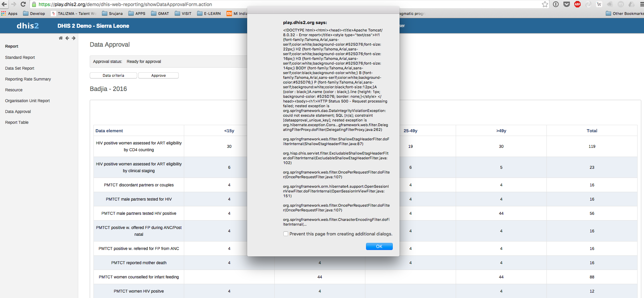Check 'Prevent this page from creating additional dialogs'
This screenshot has height=298, width=644.
tap(286, 234)
